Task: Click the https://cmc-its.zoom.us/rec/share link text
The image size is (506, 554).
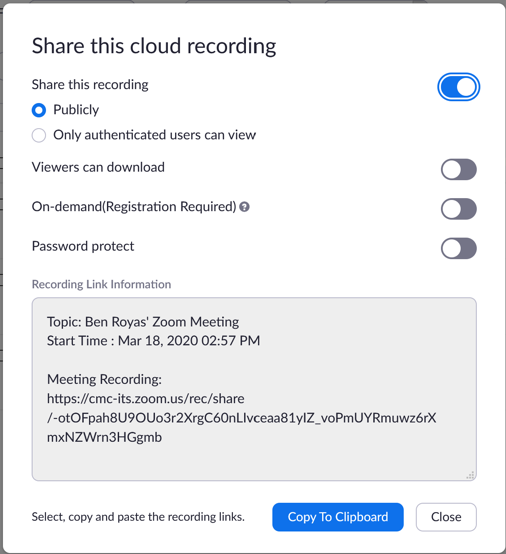Action: [x=146, y=399]
